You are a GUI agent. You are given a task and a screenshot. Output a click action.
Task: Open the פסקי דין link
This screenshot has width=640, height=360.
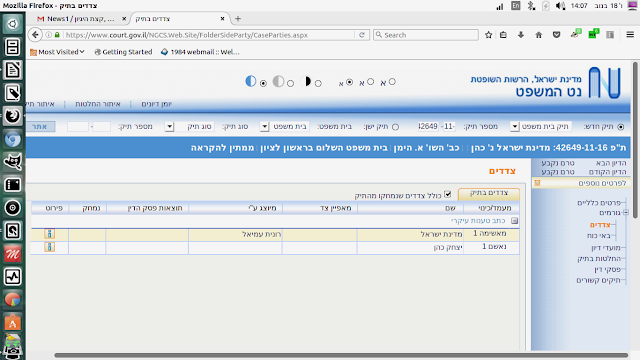607,269
